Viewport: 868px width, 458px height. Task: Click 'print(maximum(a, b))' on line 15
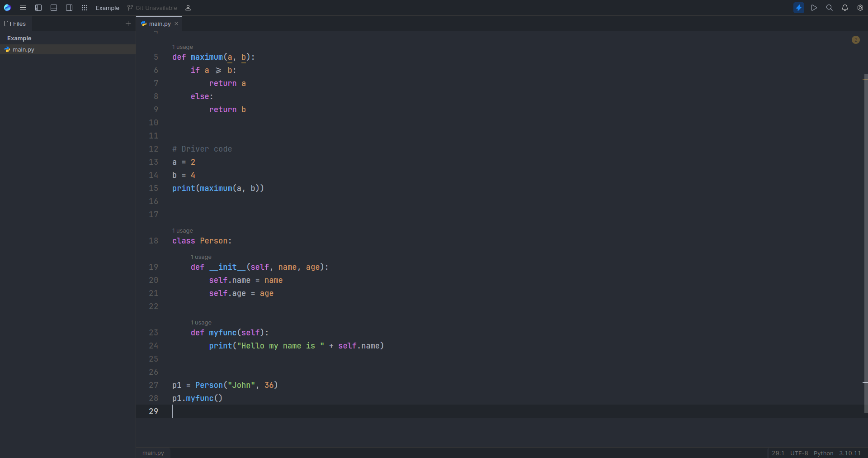click(218, 188)
